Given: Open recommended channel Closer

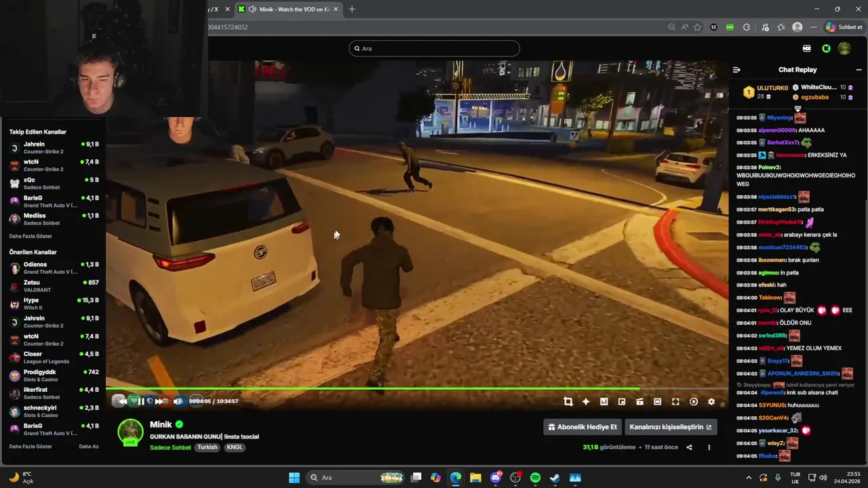Looking at the screenshot, I should (54, 357).
